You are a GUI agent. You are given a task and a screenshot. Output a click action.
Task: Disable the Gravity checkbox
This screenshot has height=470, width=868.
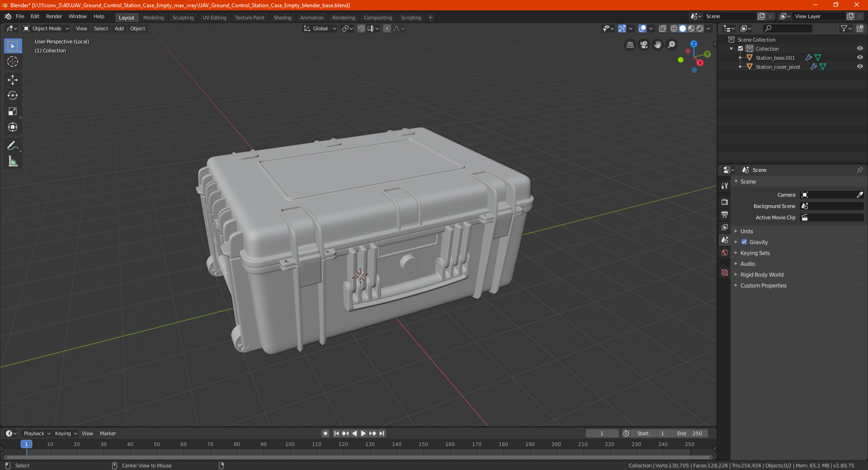744,242
